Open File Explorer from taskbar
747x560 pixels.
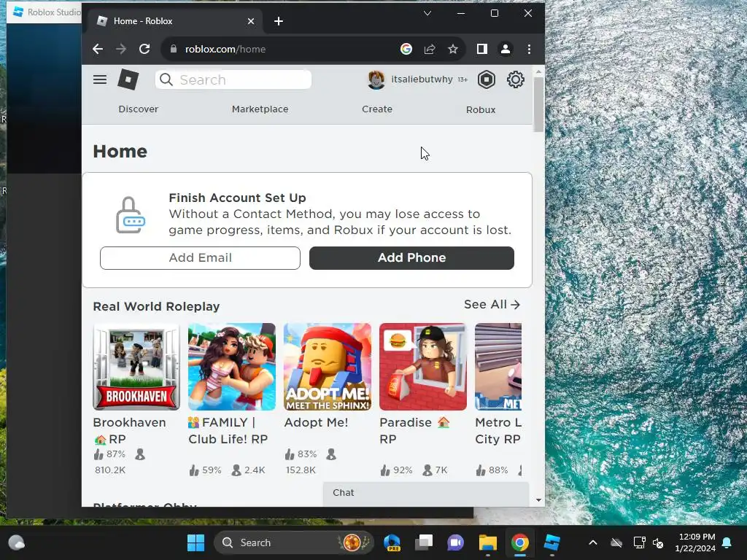(488, 542)
